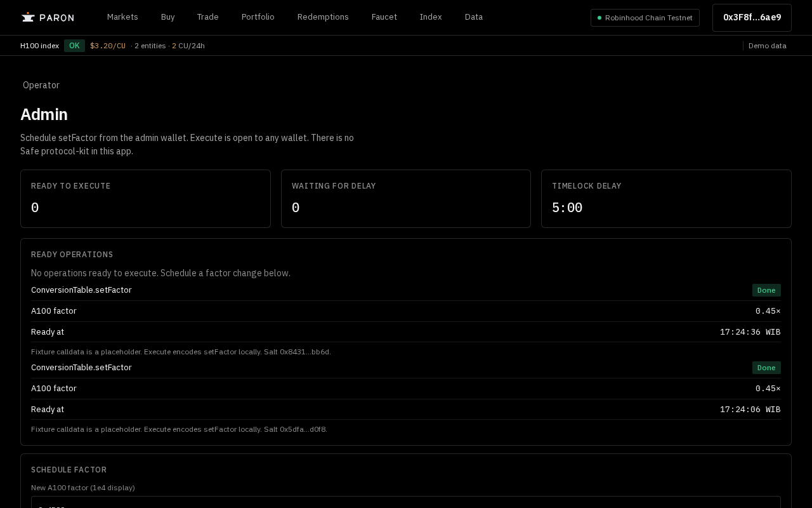Click the $3.20/CU price text

(x=108, y=46)
